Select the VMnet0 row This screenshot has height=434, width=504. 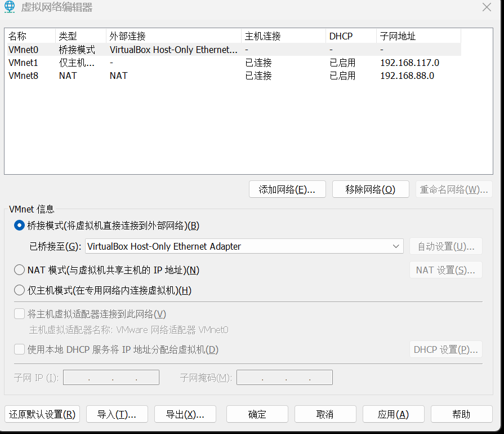click(234, 50)
